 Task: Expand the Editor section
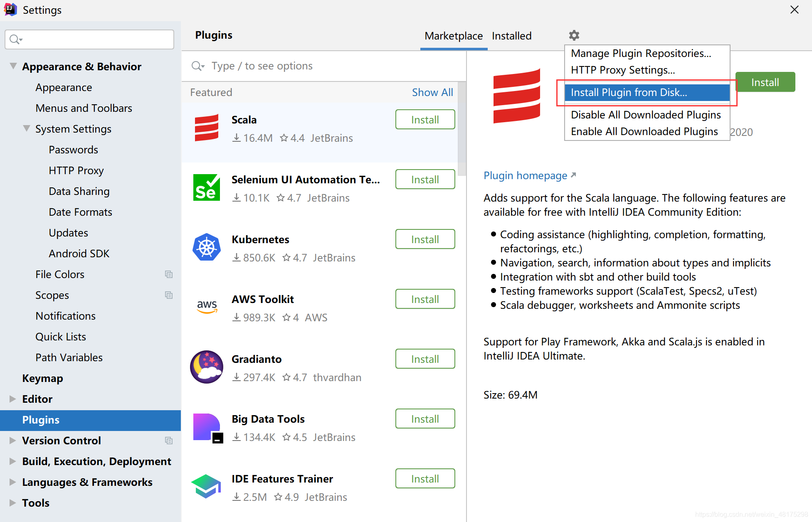[13, 399]
